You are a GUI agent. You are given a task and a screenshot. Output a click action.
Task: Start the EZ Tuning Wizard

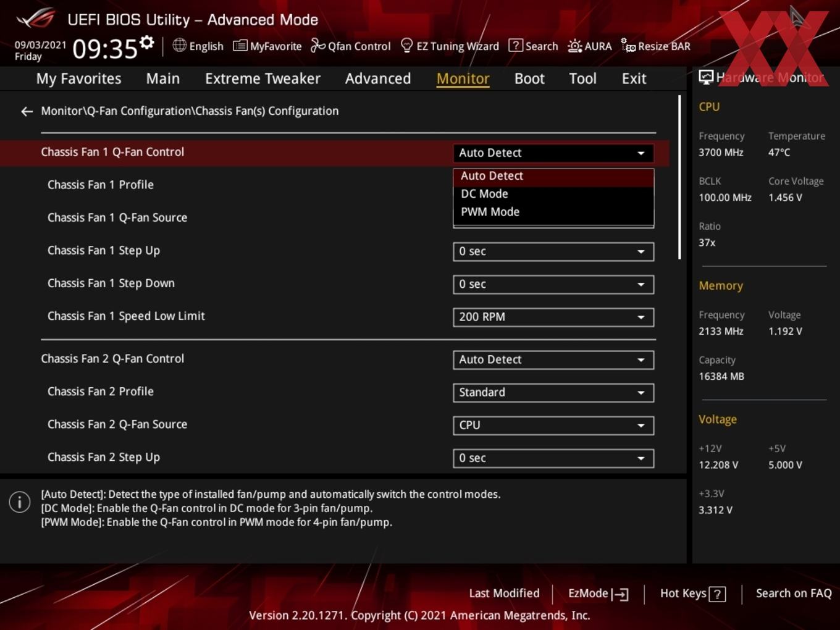[x=450, y=46]
